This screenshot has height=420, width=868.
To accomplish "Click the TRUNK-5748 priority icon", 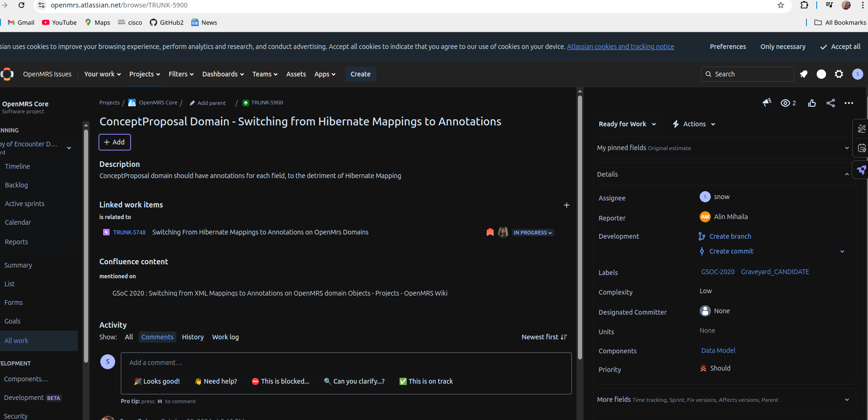I will click(x=490, y=232).
